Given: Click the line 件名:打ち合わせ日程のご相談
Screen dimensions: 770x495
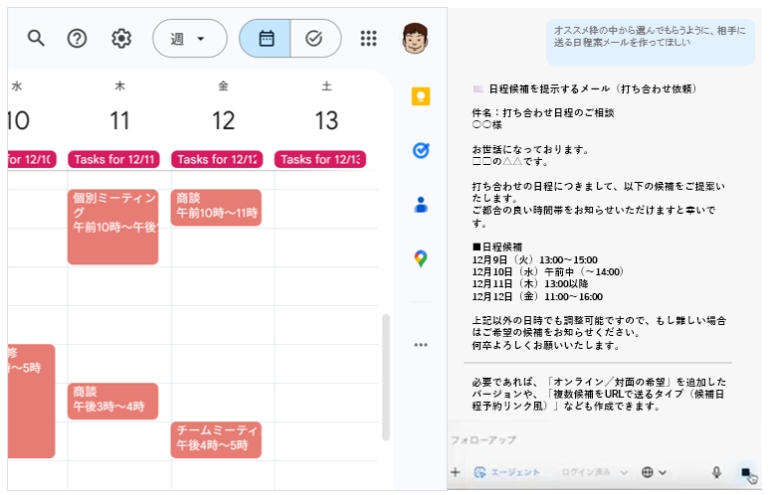Looking at the screenshot, I should [543, 113].
